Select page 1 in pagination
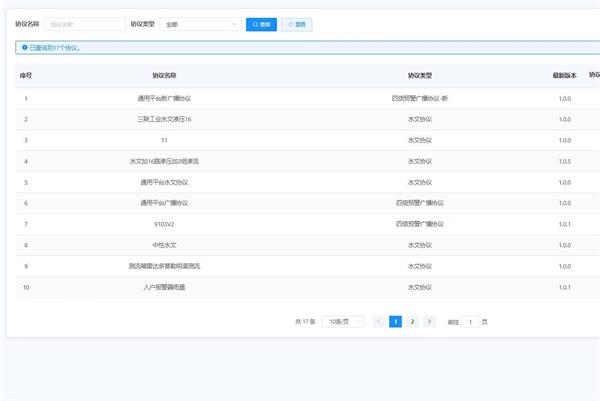Viewport: 600px width, 401px height. point(395,322)
